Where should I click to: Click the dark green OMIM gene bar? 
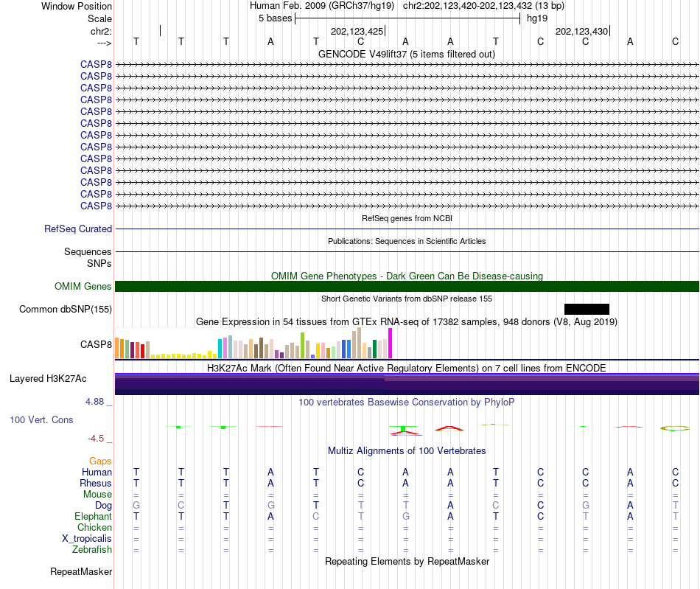tap(407, 286)
